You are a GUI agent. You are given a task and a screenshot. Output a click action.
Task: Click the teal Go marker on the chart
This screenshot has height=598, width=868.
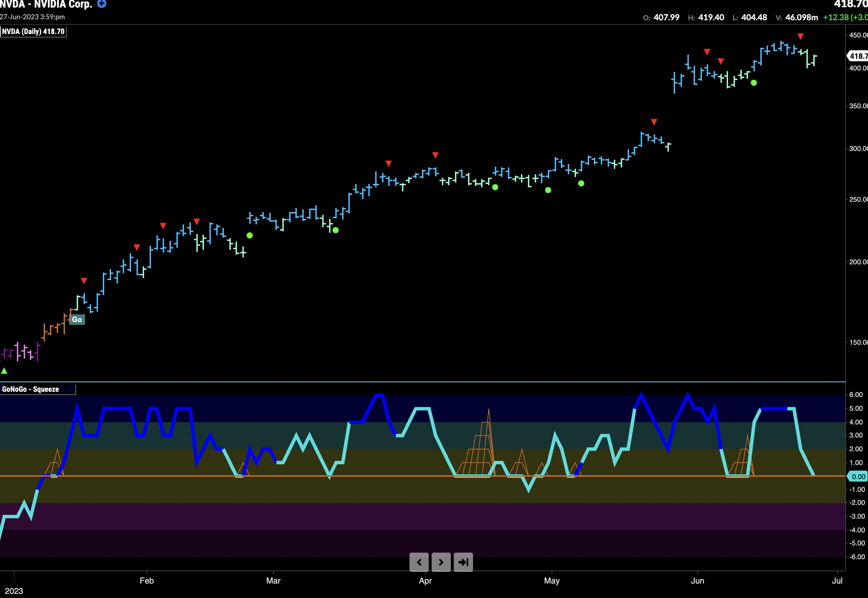[77, 320]
